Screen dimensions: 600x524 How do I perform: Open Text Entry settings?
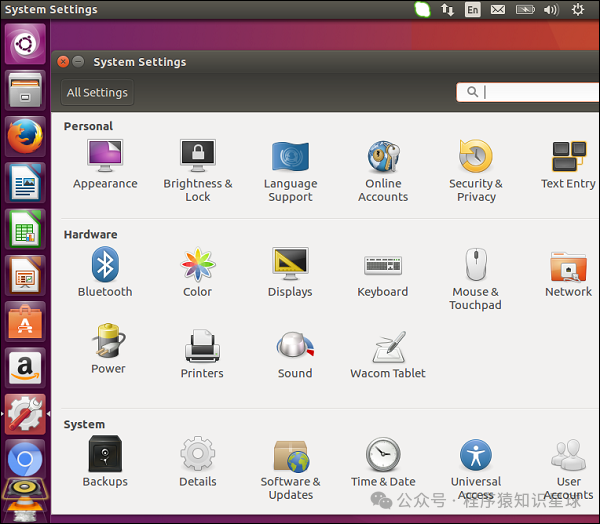pos(568,165)
